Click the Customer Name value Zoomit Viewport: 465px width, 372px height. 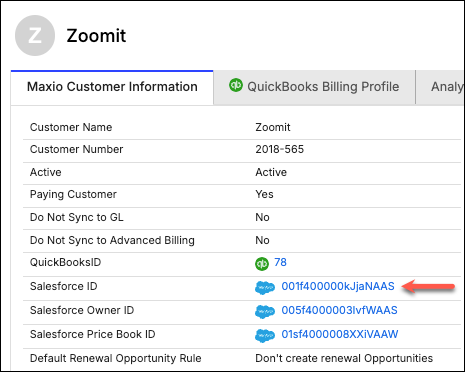(273, 127)
